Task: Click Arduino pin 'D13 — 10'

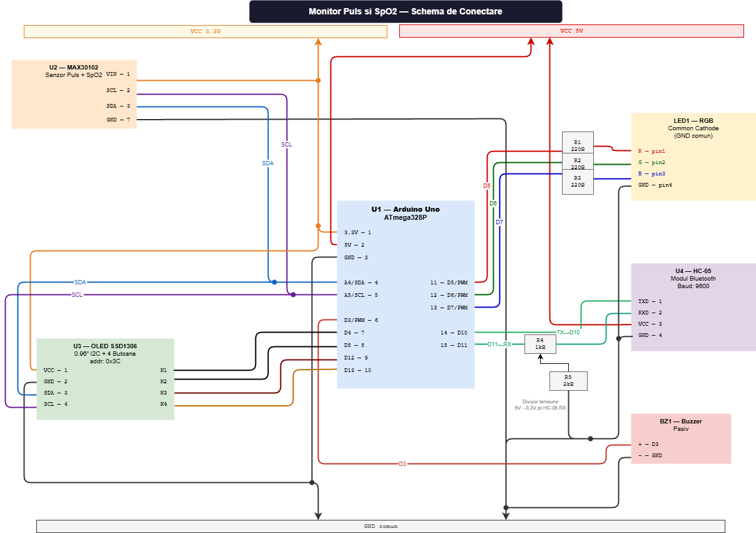Action: (x=357, y=370)
